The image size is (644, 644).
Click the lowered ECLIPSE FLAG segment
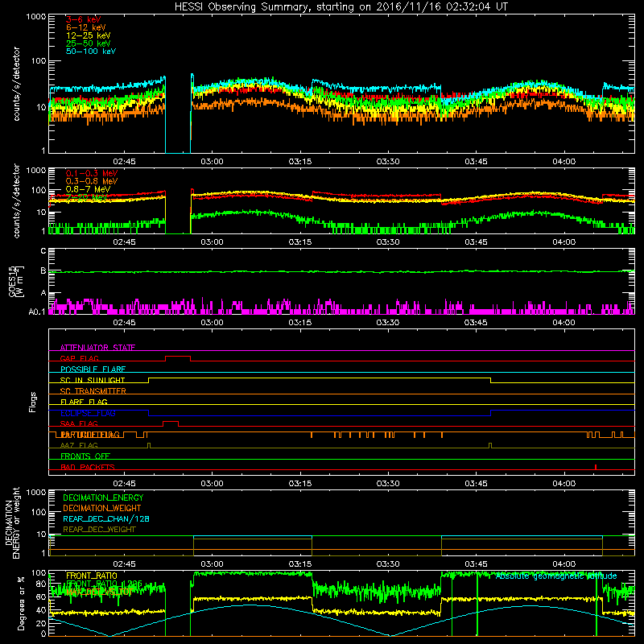[x=320, y=415]
